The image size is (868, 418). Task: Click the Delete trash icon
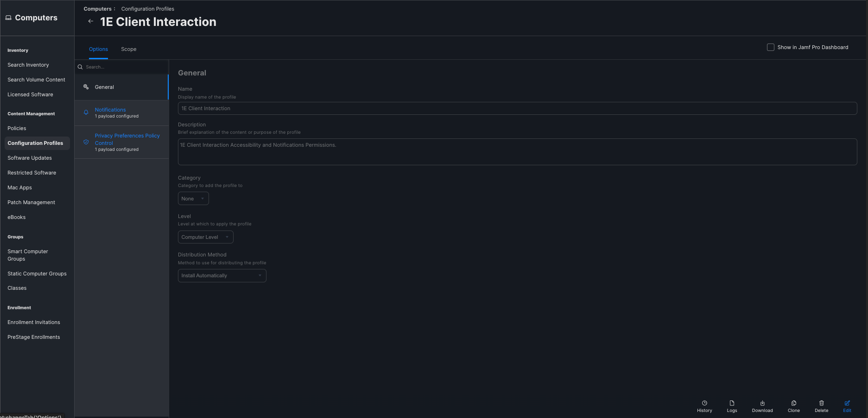[x=821, y=403]
